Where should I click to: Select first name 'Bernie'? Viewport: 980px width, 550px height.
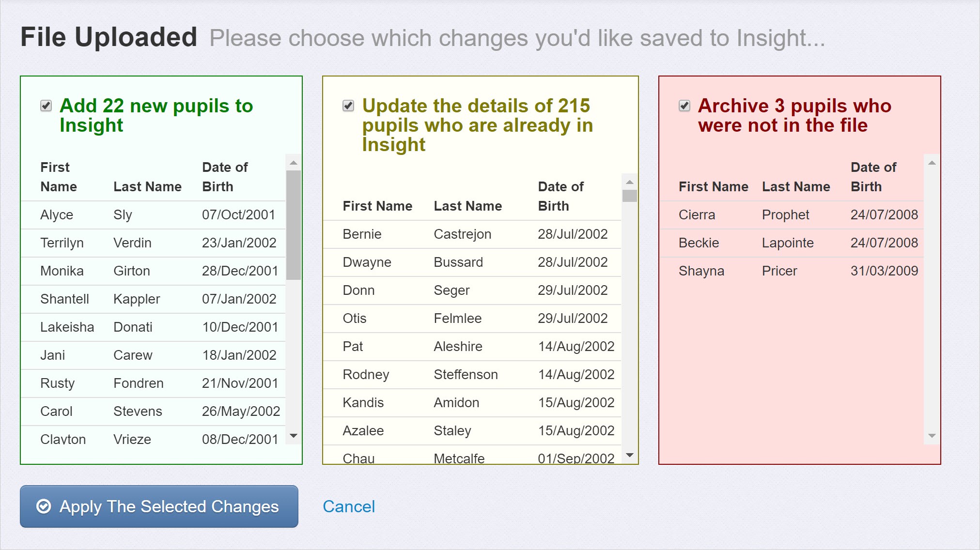362,234
